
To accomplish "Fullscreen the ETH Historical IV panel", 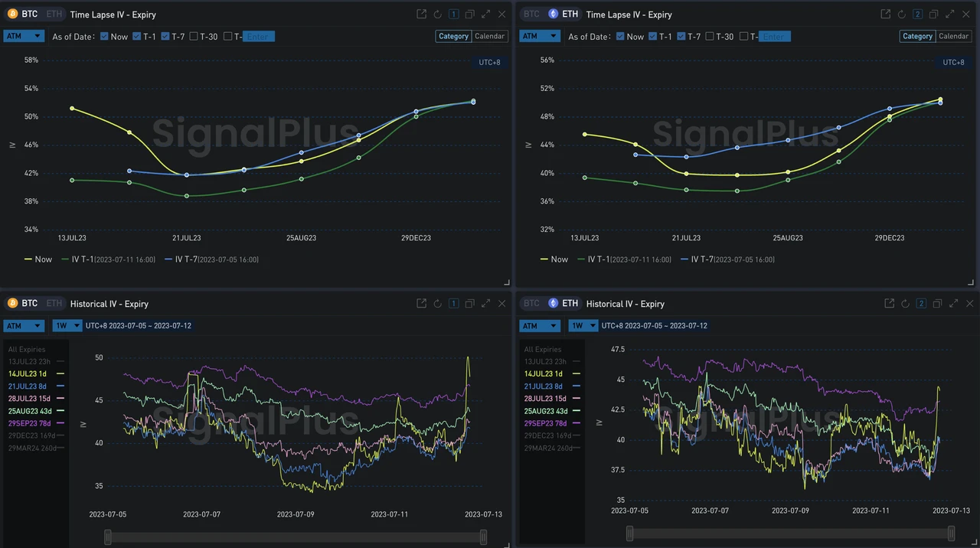I will click(953, 304).
